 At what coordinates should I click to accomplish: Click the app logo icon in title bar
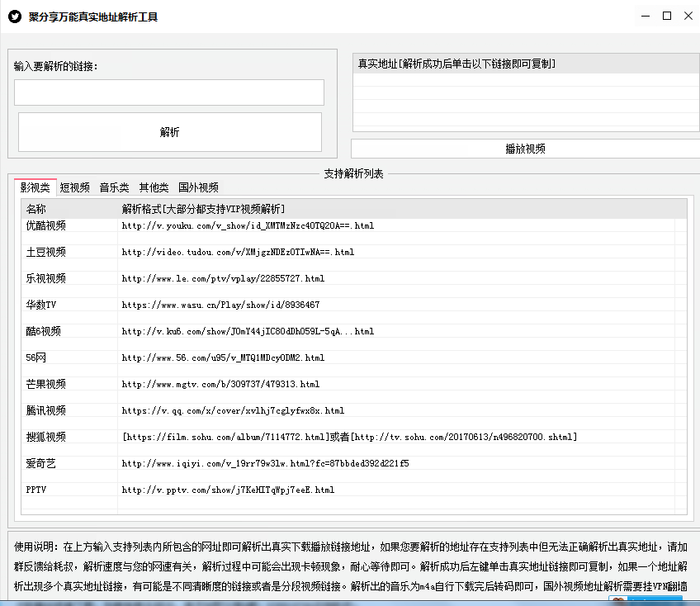15,17
